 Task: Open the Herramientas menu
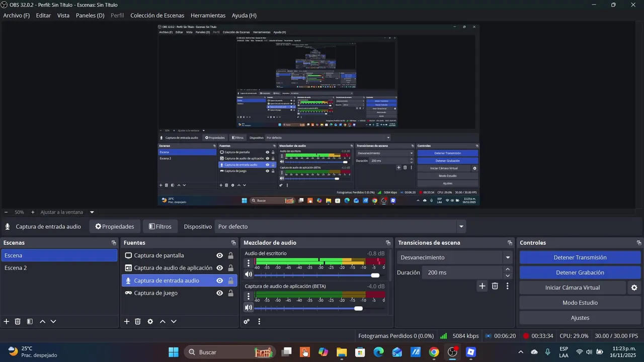point(208,16)
